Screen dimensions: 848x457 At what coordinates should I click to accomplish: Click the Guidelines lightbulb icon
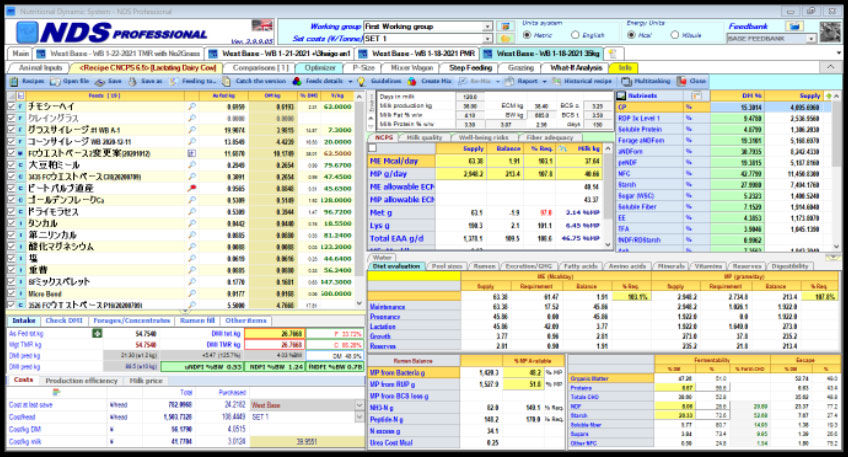[x=361, y=81]
